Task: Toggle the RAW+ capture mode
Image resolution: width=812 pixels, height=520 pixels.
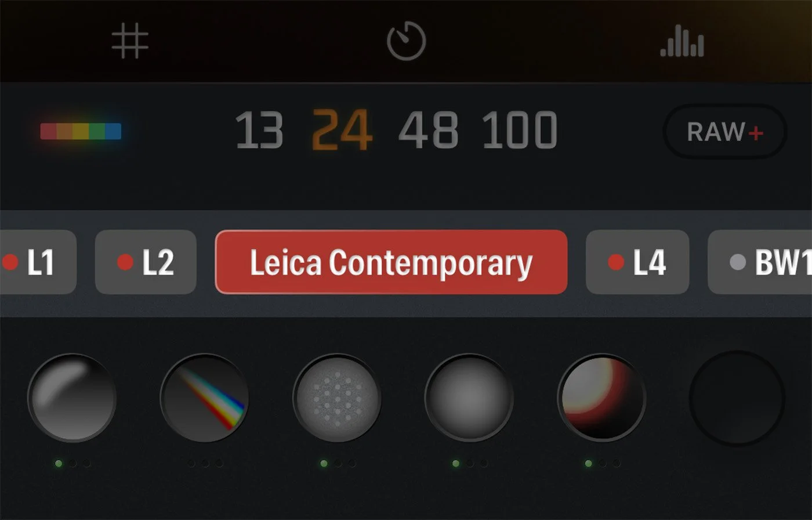Action: point(725,132)
